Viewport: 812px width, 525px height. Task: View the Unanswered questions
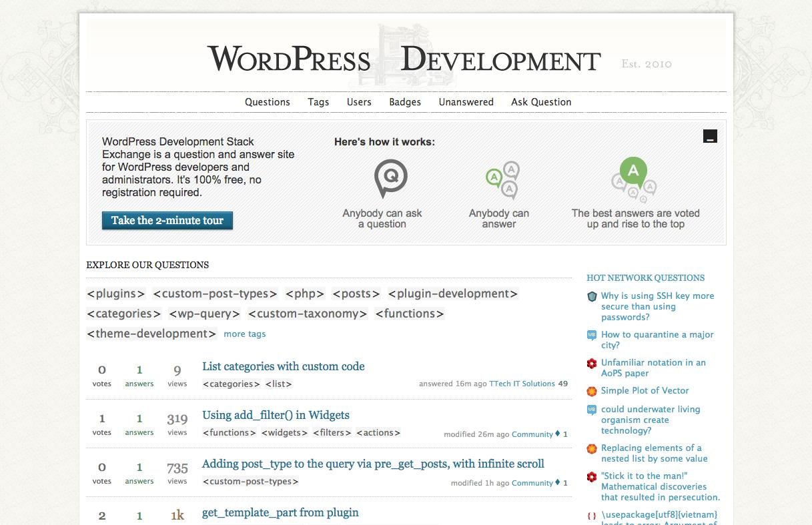[x=466, y=102]
